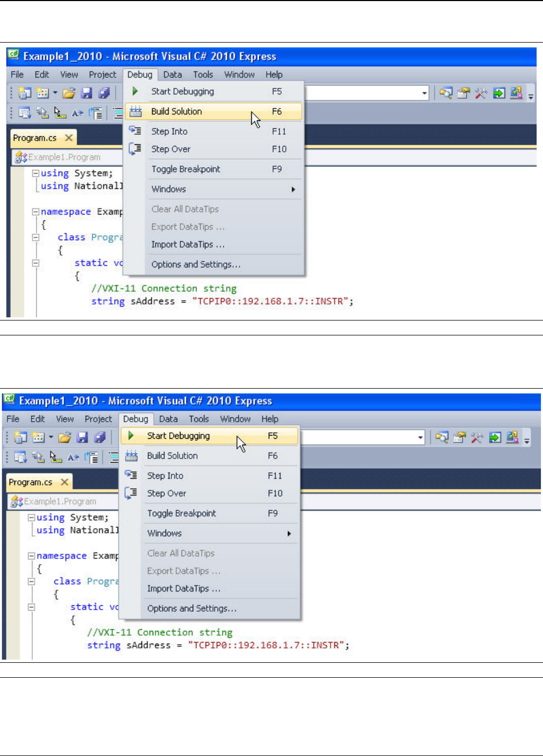Viewport: 543px width, 756px height.
Task: Open Toolbox hammer-wrench icon in upper screenshot
Action: [x=481, y=94]
